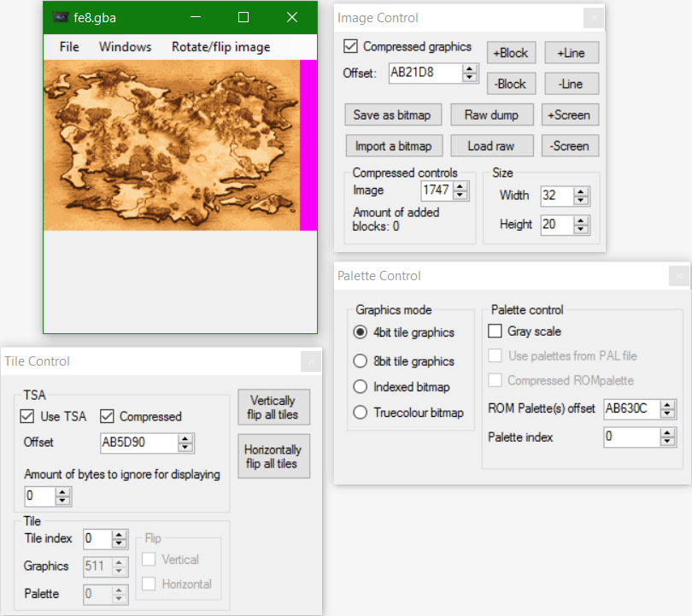Click the magenta strip beside the map
The height and width of the screenshot is (616, 692).
click(308, 145)
